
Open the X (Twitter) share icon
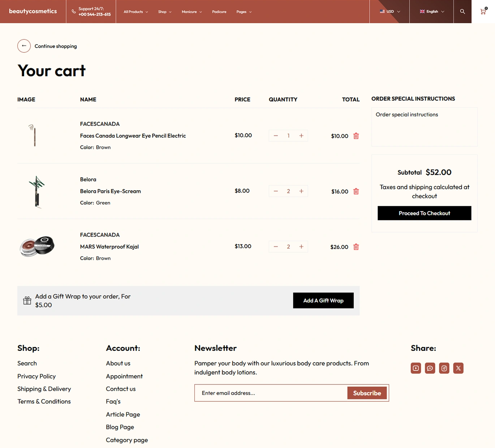tap(458, 368)
